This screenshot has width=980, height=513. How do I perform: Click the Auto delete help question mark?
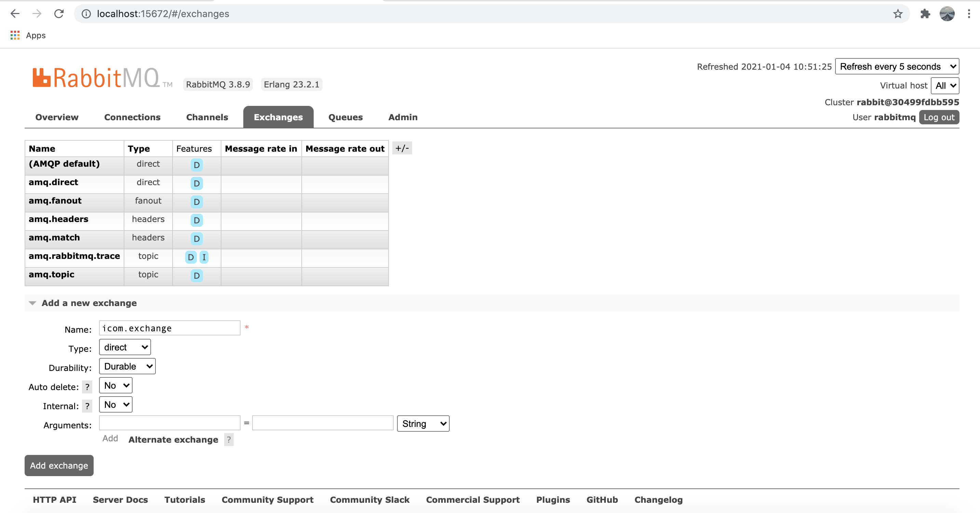(87, 387)
